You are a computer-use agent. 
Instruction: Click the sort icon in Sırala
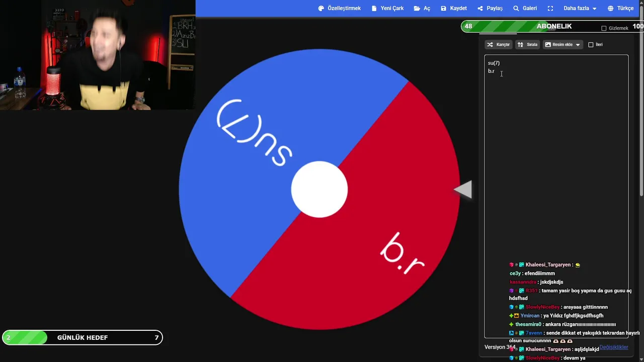[520, 44]
